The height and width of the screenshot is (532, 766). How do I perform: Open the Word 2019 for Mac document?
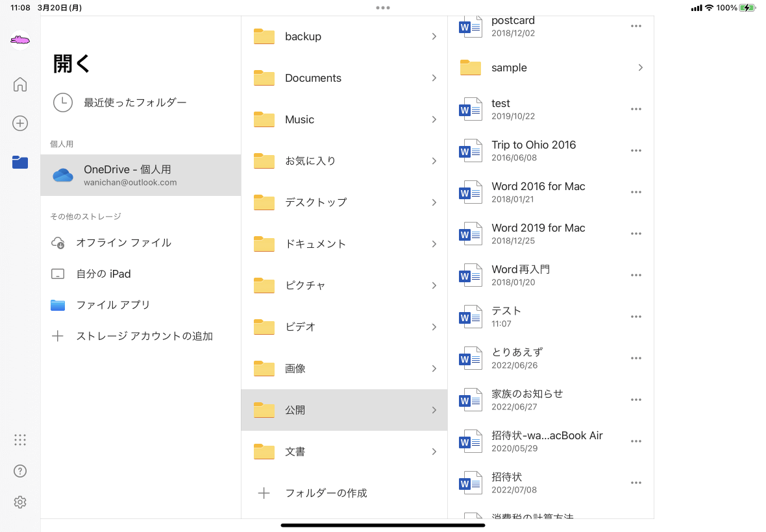[538, 234]
